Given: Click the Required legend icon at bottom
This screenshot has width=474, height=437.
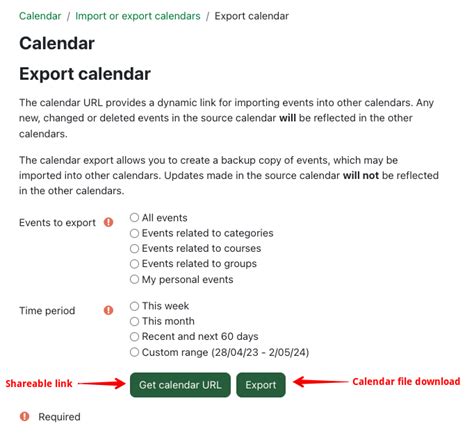Looking at the screenshot, I should click(24, 416).
